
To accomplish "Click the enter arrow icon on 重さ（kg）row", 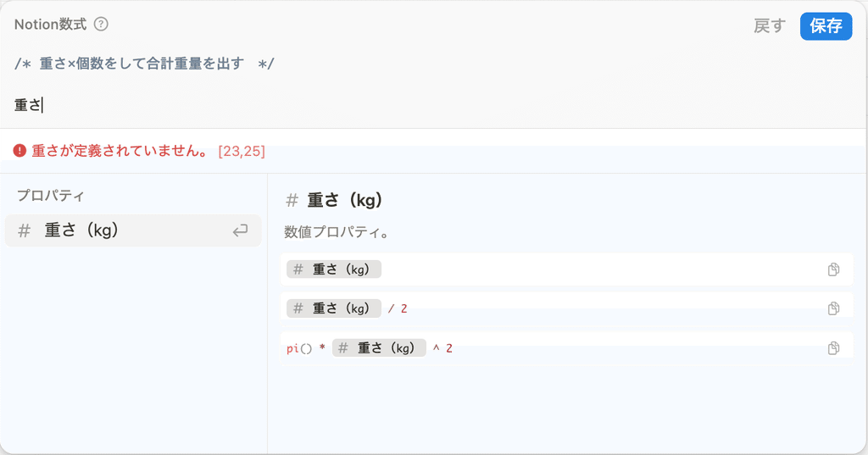I will 240,230.
